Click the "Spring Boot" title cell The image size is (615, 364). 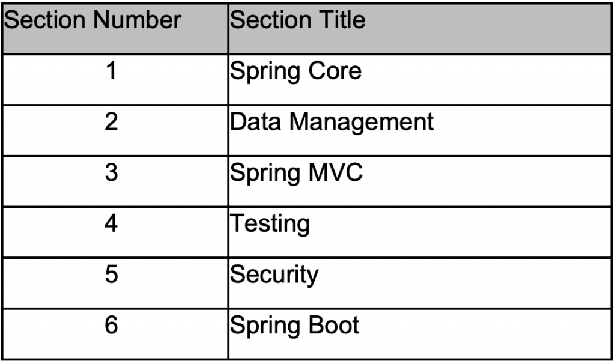tap(295, 326)
